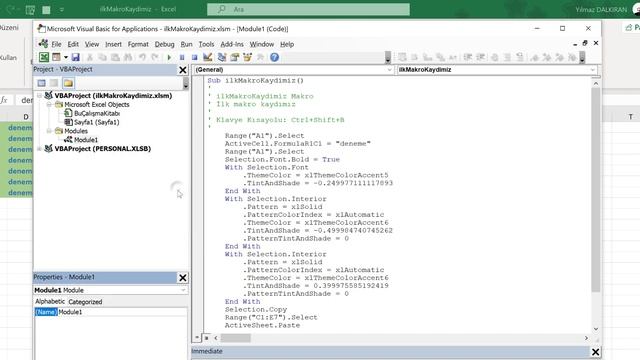Open Properties Window via toolbar icon

click(x=235, y=58)
